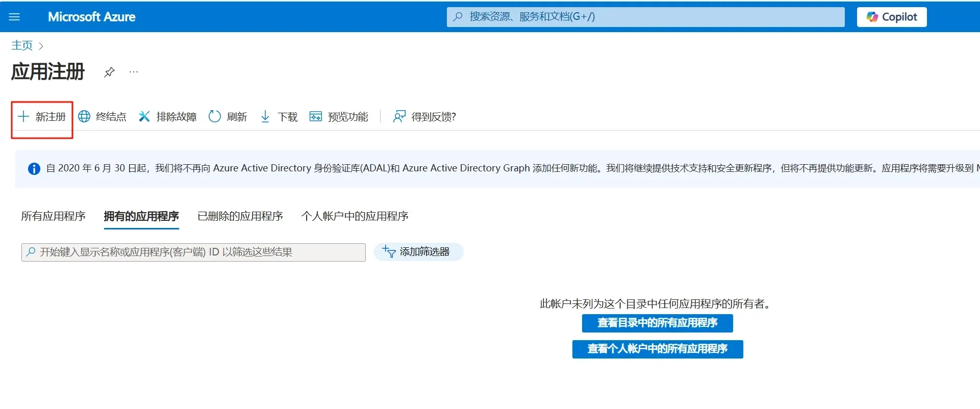980x409 pixels.
Task: Go to 主页 breadcrumb link
Action: 22,45
